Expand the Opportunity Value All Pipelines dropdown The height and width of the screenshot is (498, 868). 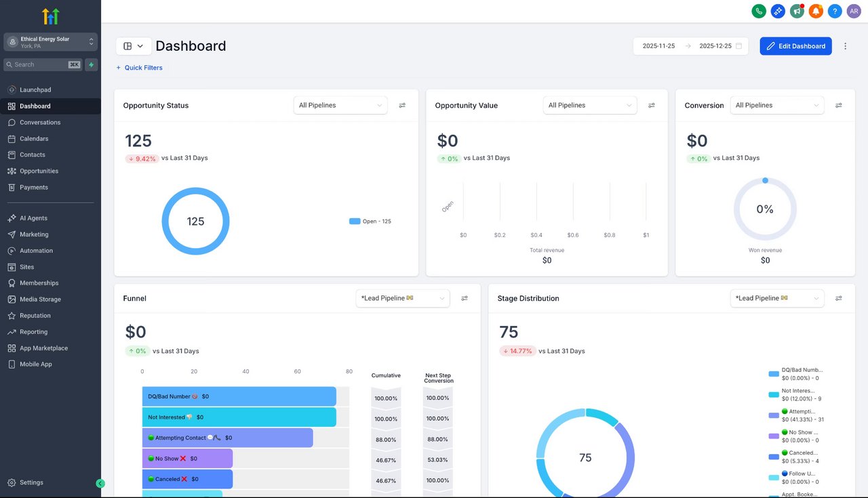590,105
